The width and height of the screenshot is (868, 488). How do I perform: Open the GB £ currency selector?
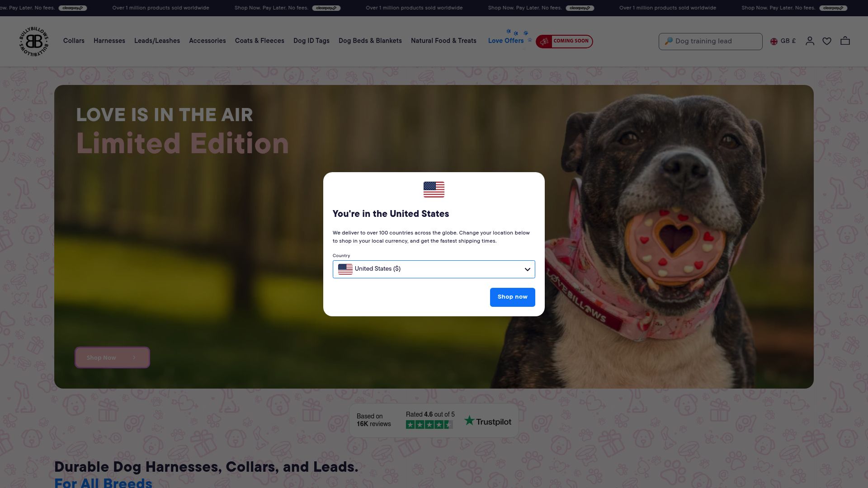point(783,41)
